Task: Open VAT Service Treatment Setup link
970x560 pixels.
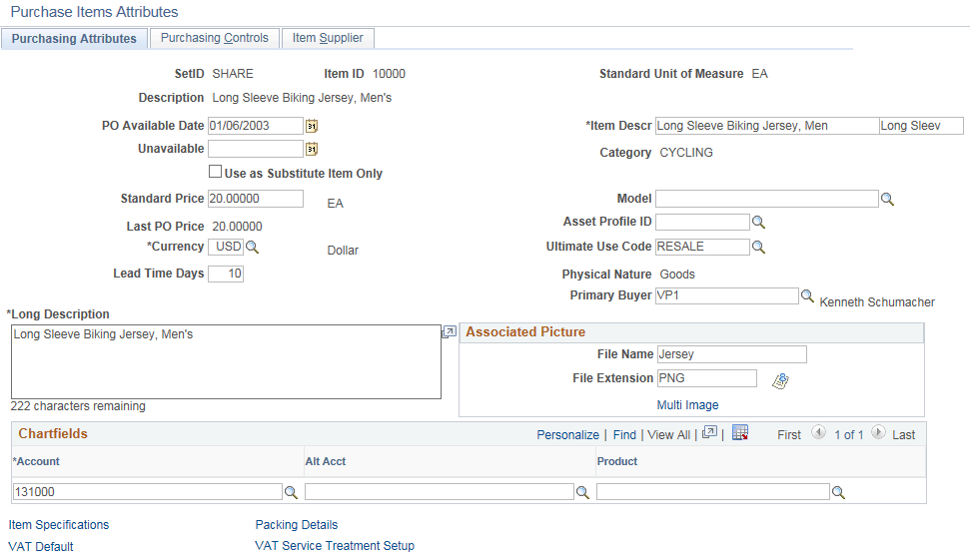Action: pyautogui.click(x=335, y=546)
